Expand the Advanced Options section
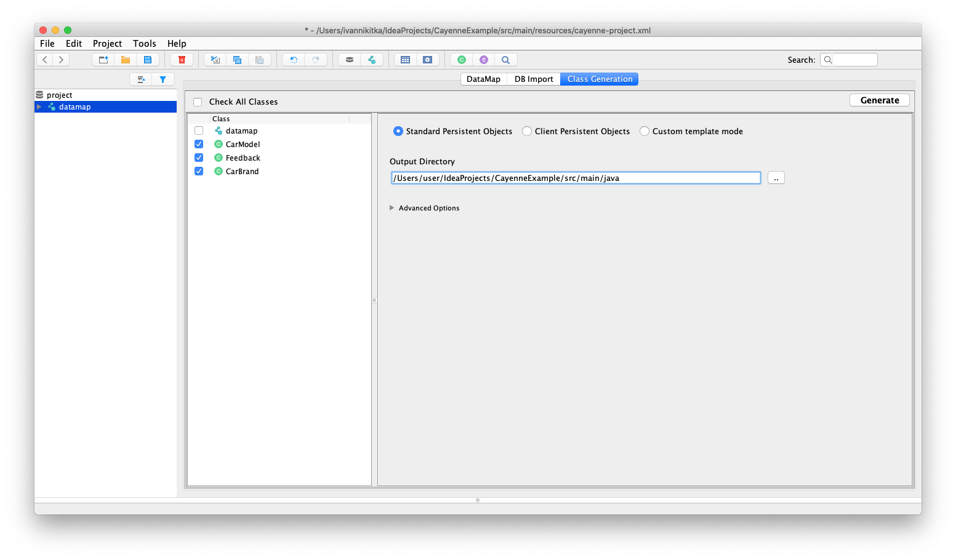Viewport: 956px width, 560px height. pos(392,208)
